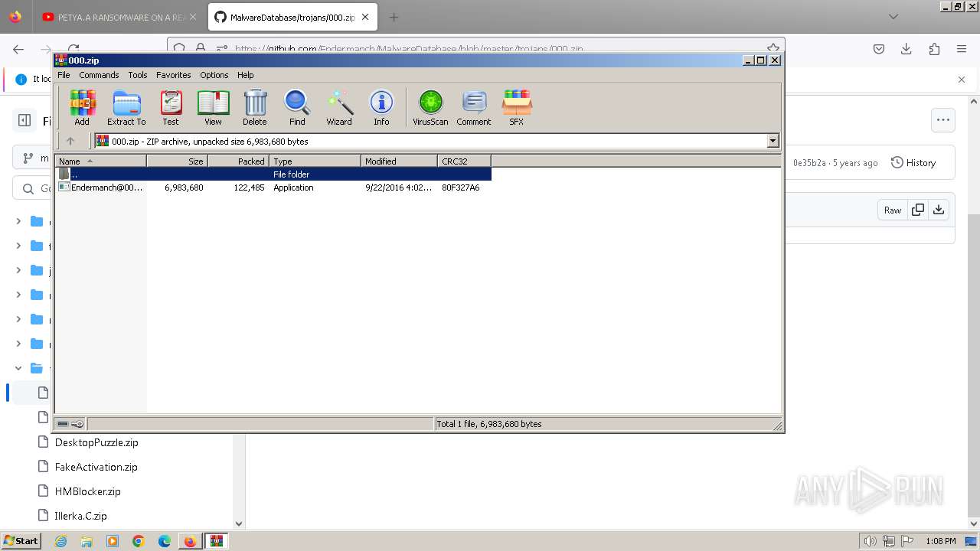
Task: Open a new Firefox tab
Action: coord(394,17)
